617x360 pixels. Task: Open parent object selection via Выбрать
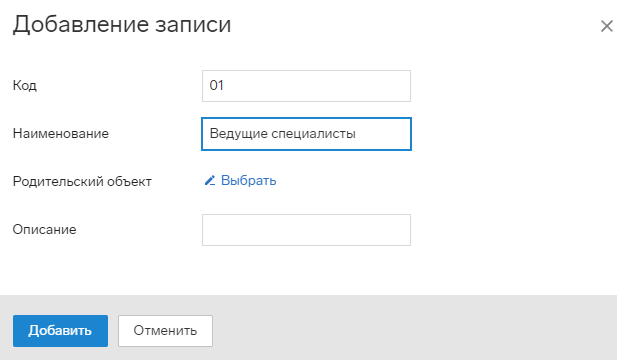pyautogui.click(x=248, y=181)
